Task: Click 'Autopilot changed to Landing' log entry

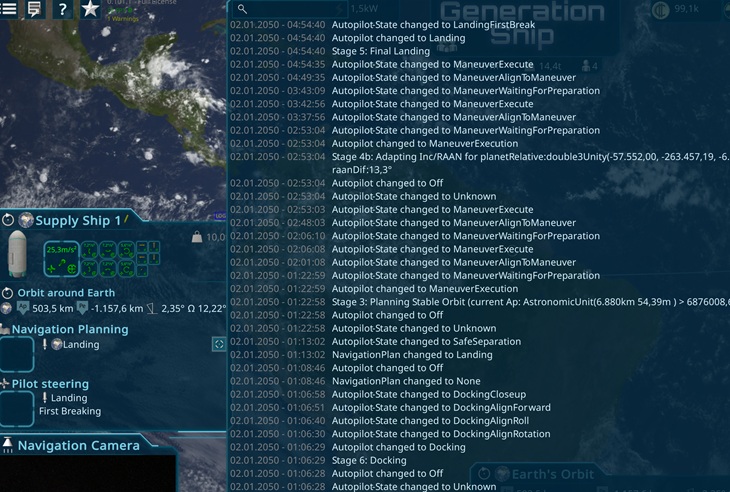Action: (399, 38)
